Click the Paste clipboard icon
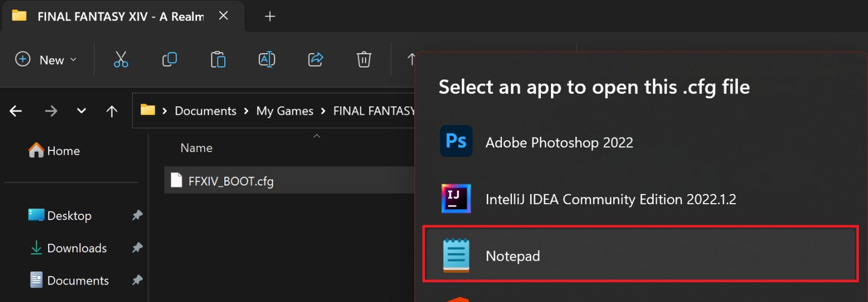 point(218,59)
